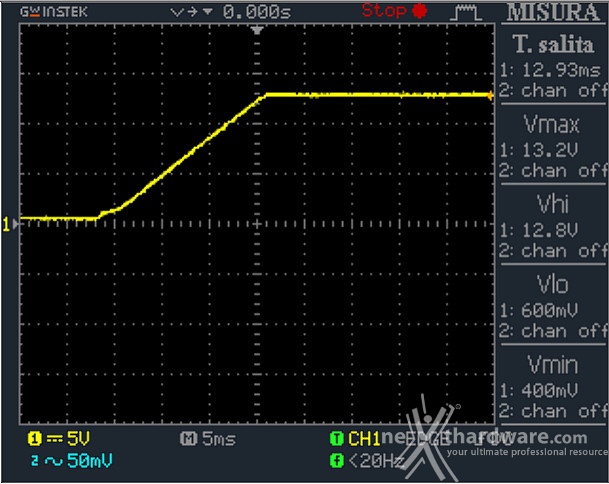This screenshot has height=484, width=609.
Task: Click the frequency readout <20Hz
Action: point(376,461)
